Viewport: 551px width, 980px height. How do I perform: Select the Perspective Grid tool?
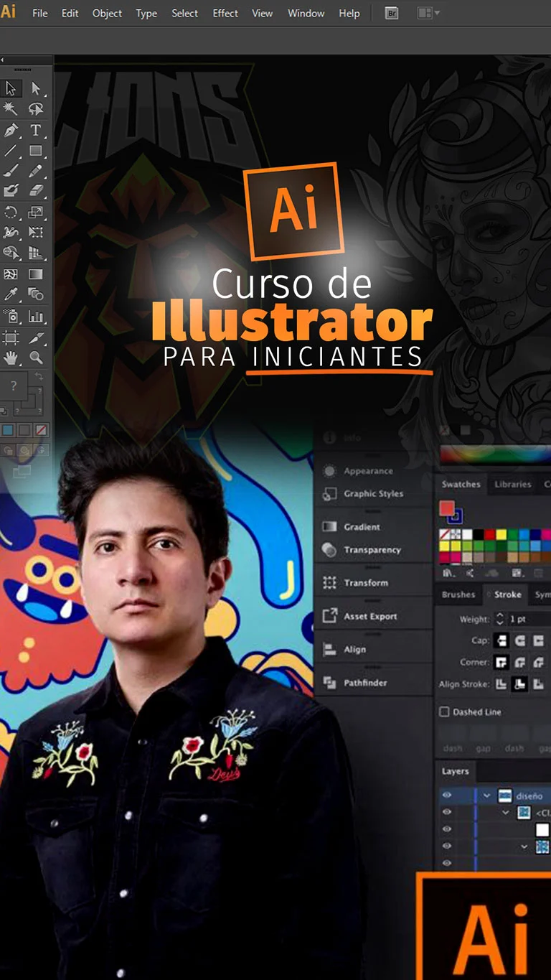pos(36,253)
